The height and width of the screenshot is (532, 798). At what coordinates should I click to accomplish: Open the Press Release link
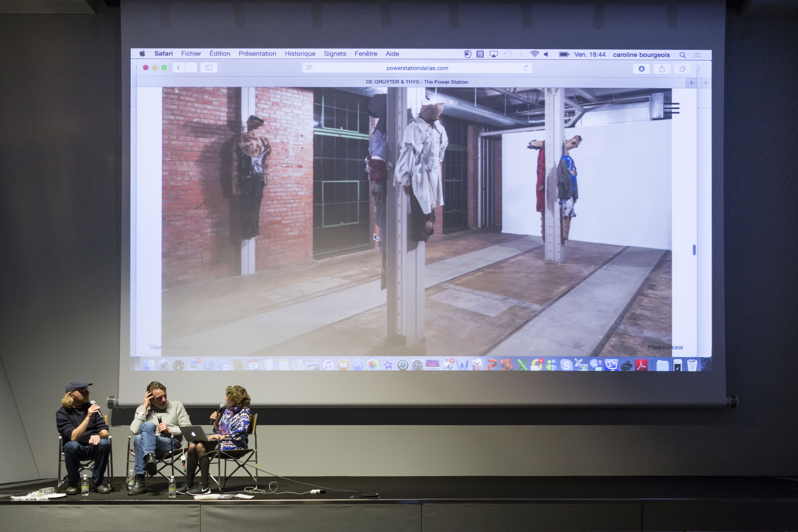pyautogui.click(x=665, y=347)
